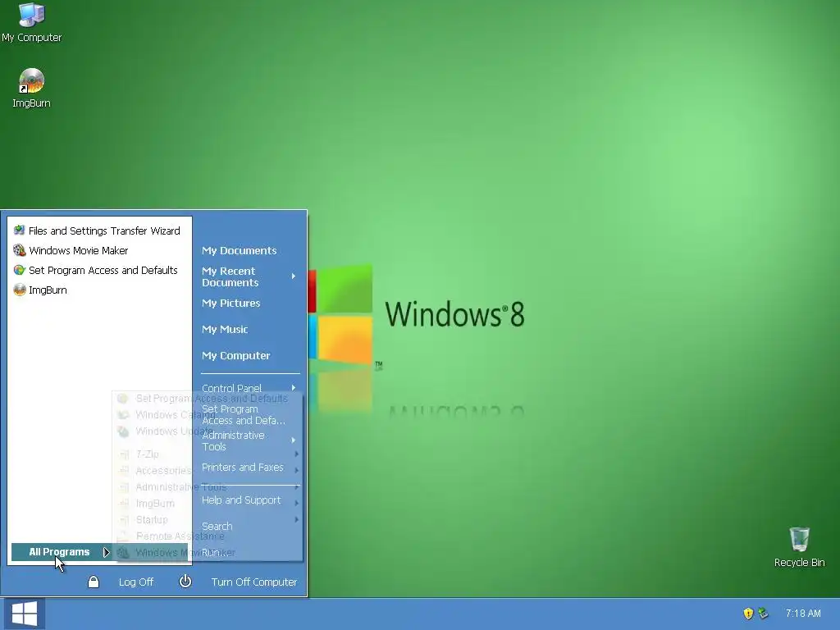Open My Computer from the Start menu right pane

tap(235, 355)
